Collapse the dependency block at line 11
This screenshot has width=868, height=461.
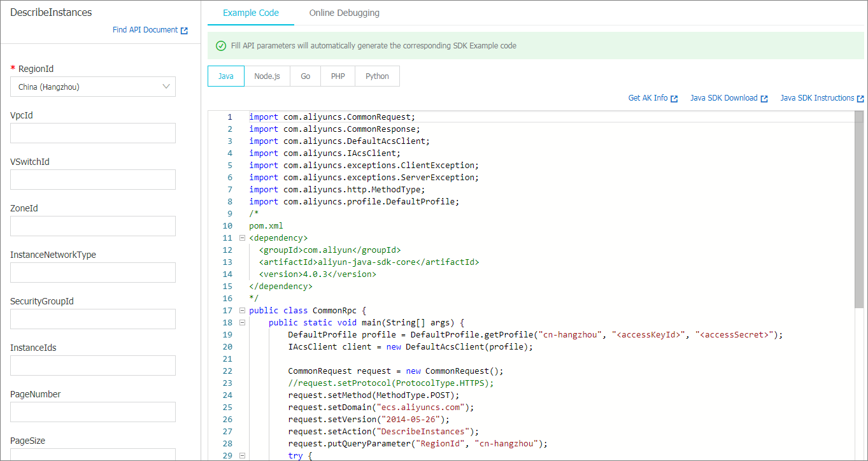pyautogui.click(x=242, y=238)
